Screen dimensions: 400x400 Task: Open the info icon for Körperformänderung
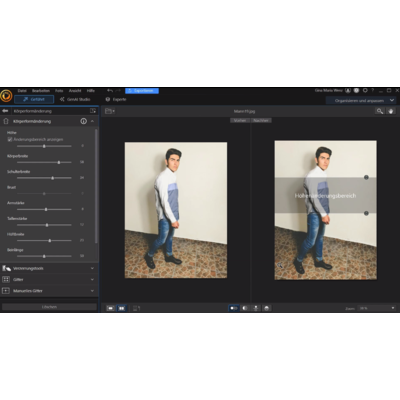click(83, 121)
